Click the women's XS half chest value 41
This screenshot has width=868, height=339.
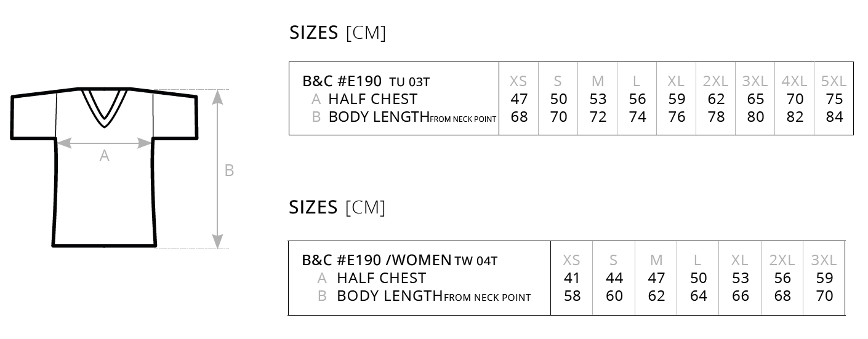click(x=572, y=278)
